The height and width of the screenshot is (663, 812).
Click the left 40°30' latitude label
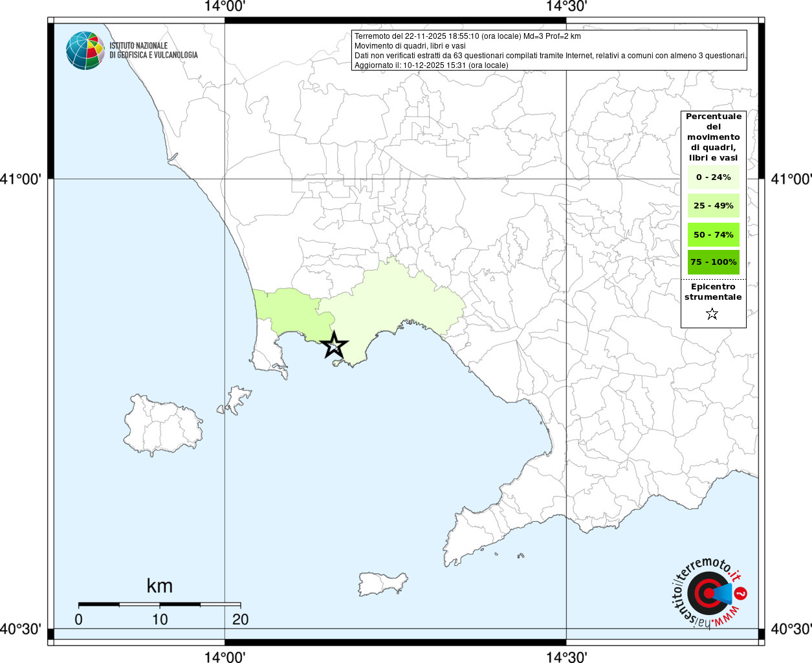pos(21,629)
